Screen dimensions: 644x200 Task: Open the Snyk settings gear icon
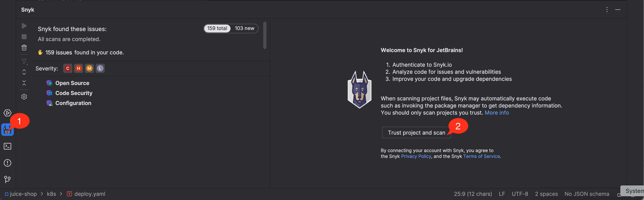pos(24,97)
